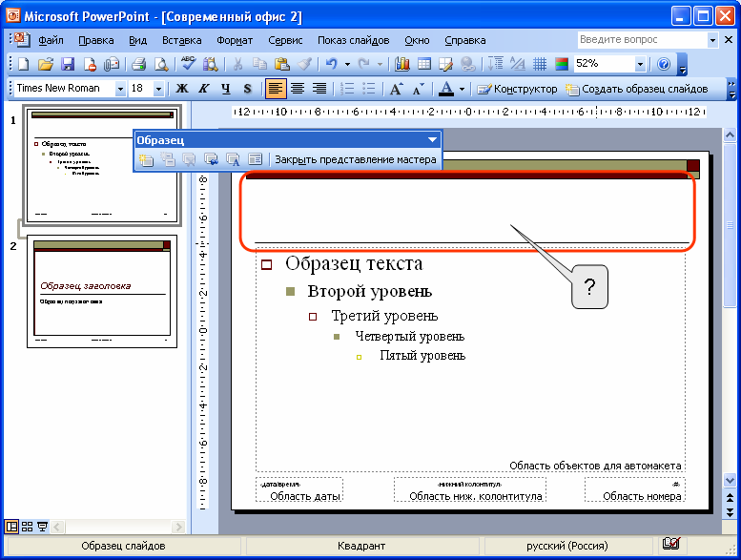Open the Показ слайдов menu

coord(354,40)
